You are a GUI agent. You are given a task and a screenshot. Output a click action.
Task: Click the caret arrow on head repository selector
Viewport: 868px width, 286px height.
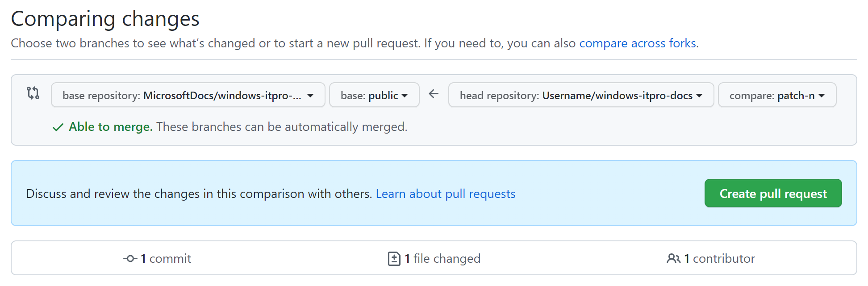[x=699, y=96]
